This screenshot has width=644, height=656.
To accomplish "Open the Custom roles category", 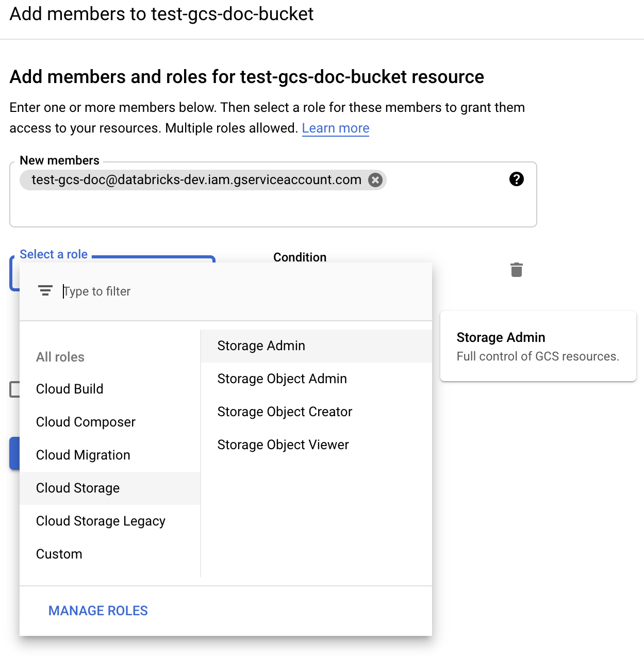I will 59,554.
